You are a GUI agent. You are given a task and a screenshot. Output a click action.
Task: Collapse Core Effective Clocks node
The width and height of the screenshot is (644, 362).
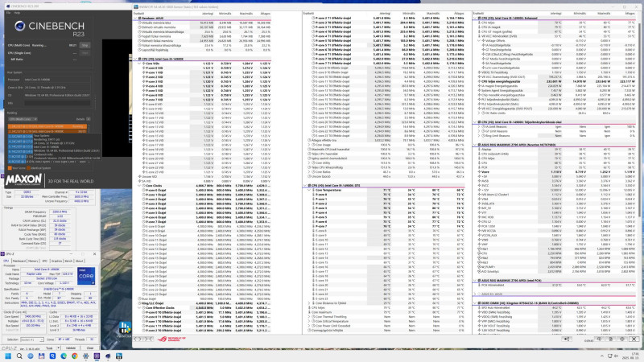139,307
